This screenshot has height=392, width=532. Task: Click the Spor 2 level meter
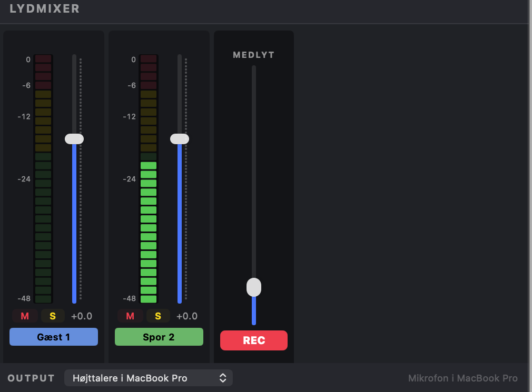coord(149,178)
